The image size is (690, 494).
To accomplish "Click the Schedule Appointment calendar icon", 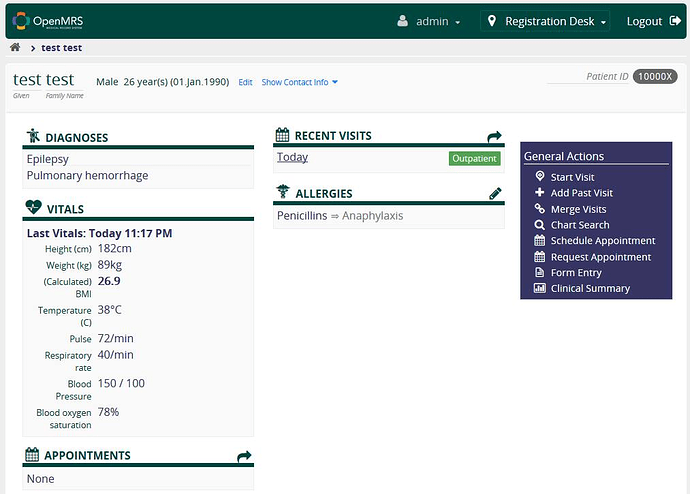I will click(x=540, y=240).
